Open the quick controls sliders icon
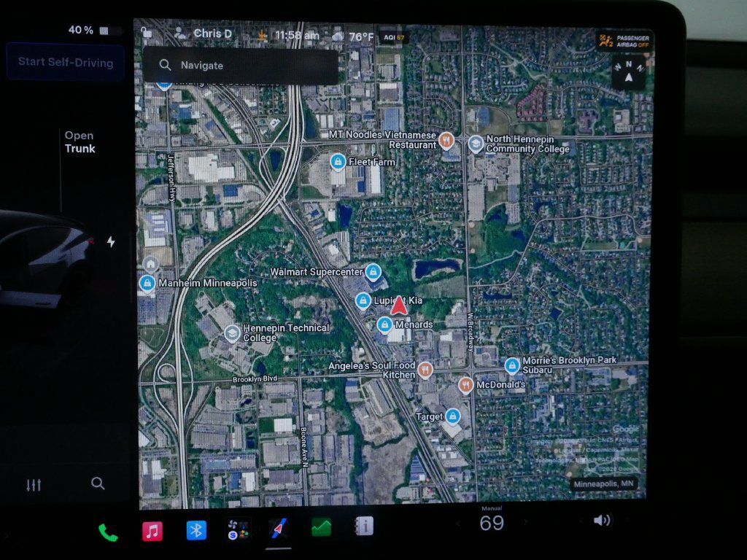This screenshot has height=560, width=747. point(34,485)
